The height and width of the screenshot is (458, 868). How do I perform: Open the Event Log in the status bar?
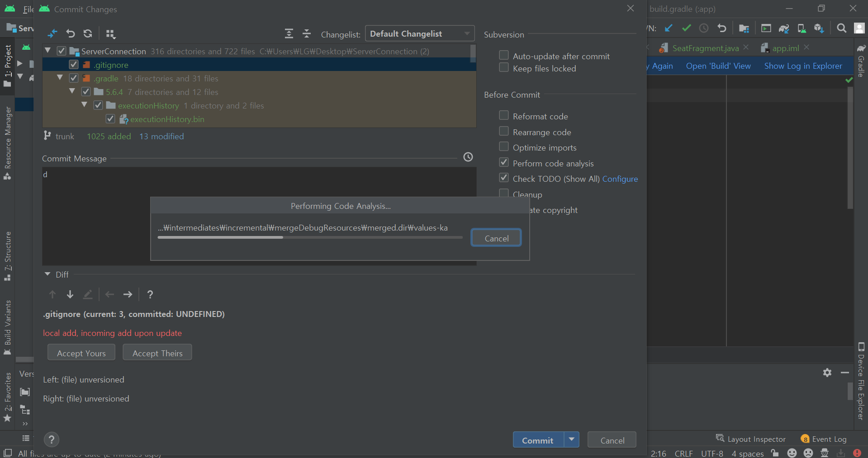pos(824,439)
